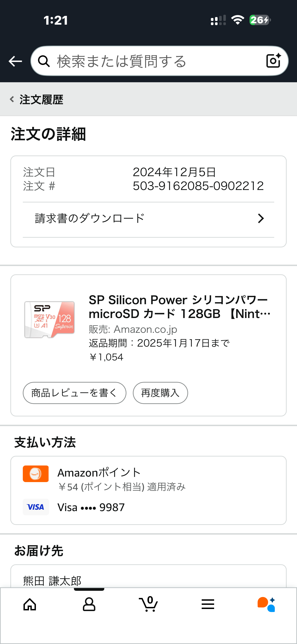Tap the Visa card logo
The image size is (297, 644).
[36, 507]
